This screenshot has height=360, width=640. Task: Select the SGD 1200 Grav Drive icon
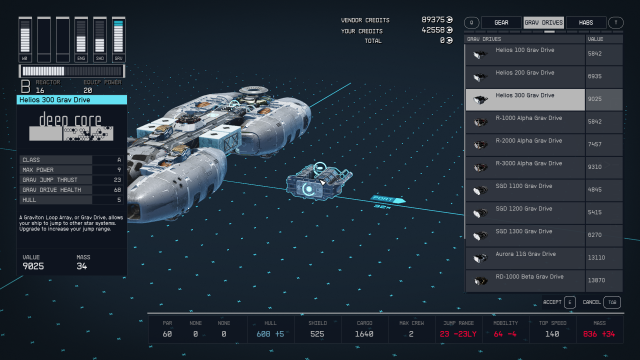[480, 213]
